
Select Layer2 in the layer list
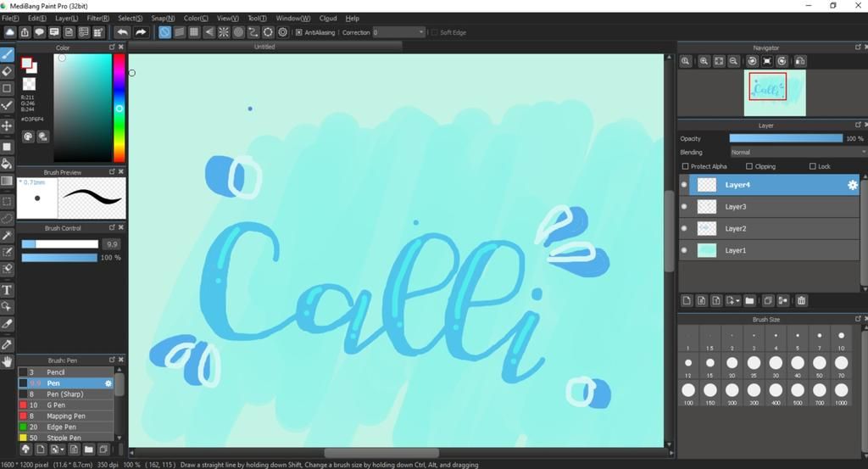coord(770,228)
